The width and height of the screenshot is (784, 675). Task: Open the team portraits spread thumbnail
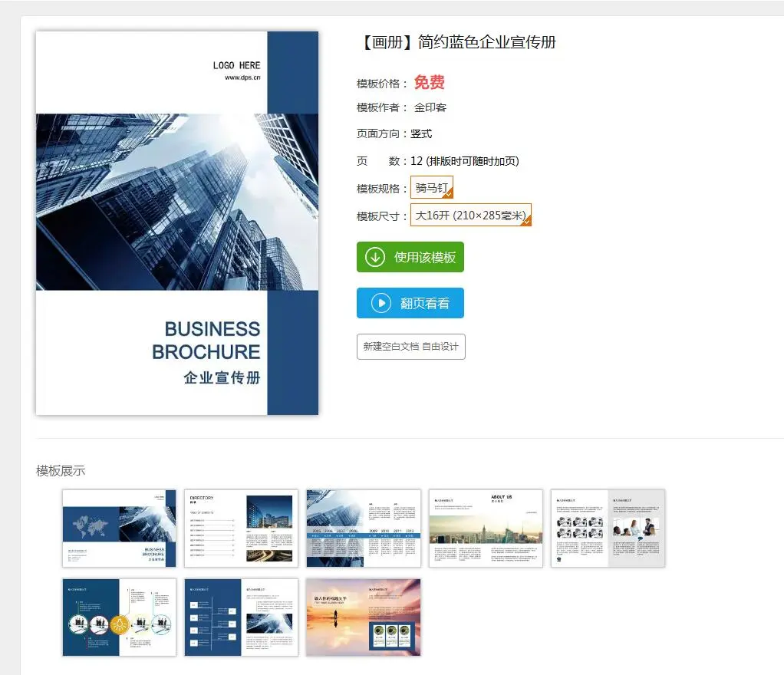(x=608, y=528)
